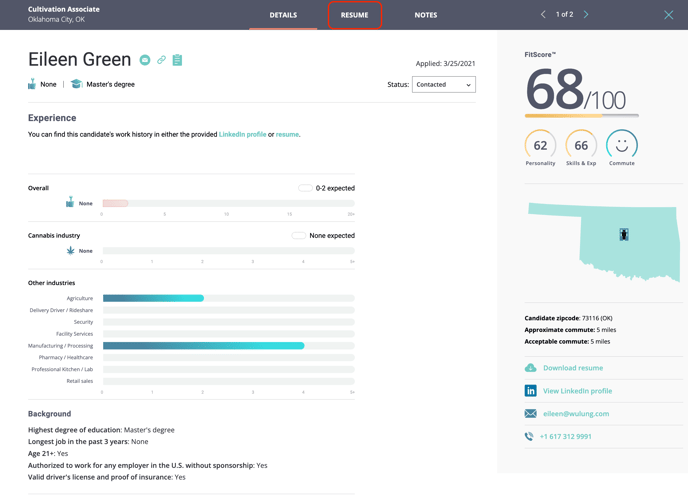This screenshot has width=688, height=497.
Task: Click the Download resume link
Action: [x=572, y=368]
